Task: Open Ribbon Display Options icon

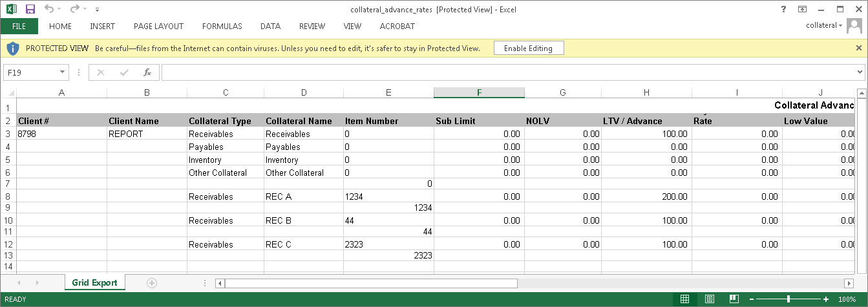Action: pyautogui.click(x=802, y=10)
